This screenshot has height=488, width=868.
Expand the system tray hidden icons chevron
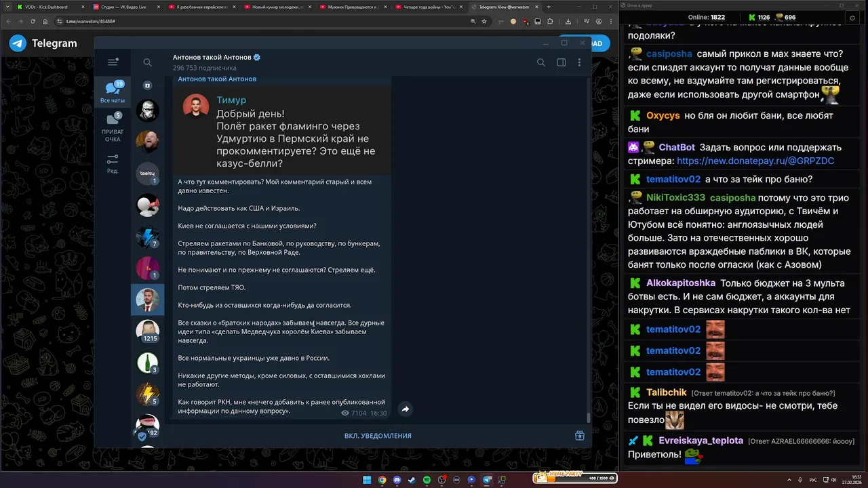pos(789,480)
